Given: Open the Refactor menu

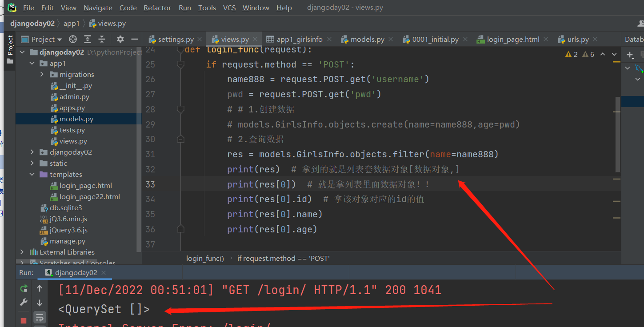Looking at the screenshot, I should [x=157, y=8].
